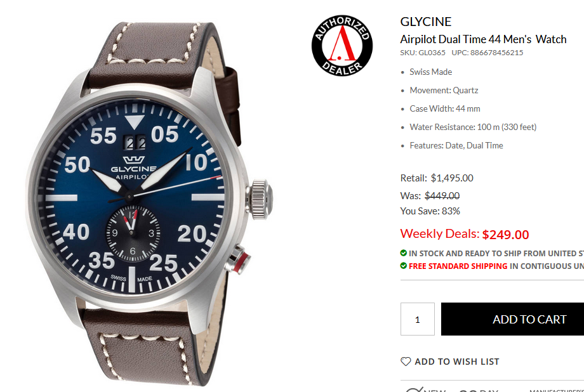The width and height of the screenshot is (584, 392).
Task: Click the Glycine crown logo on watch dial
Action: point(134,160)
